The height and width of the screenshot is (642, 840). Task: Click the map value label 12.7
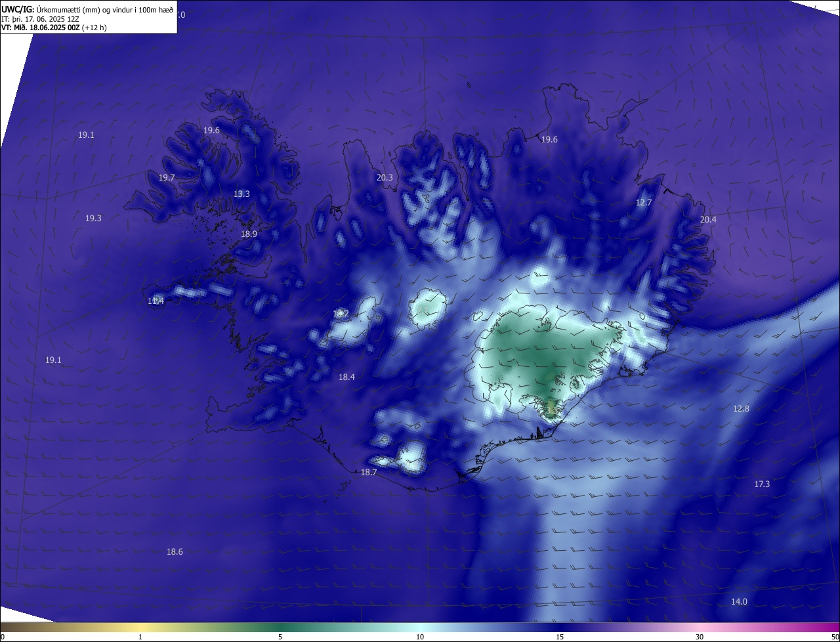[644, 203]
